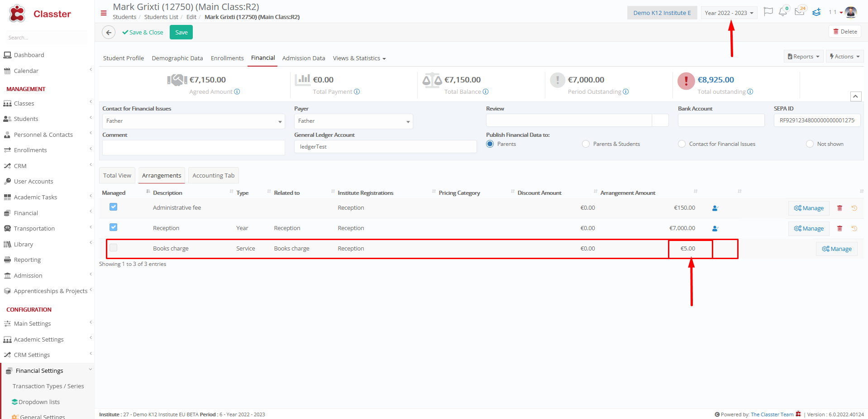Click info icon next to Total outstanding
This screenshot has height=419, width=868.
(x=750, y=92)
